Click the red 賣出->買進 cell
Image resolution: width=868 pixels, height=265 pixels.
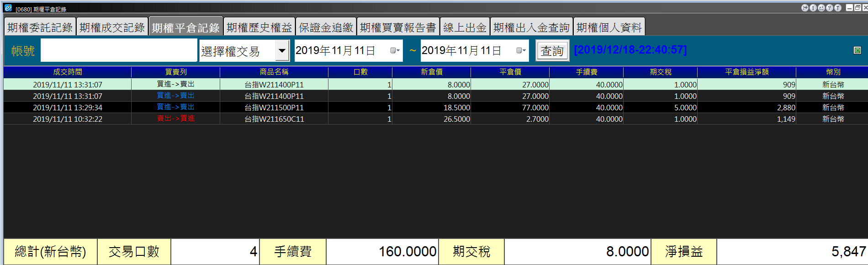176,119
